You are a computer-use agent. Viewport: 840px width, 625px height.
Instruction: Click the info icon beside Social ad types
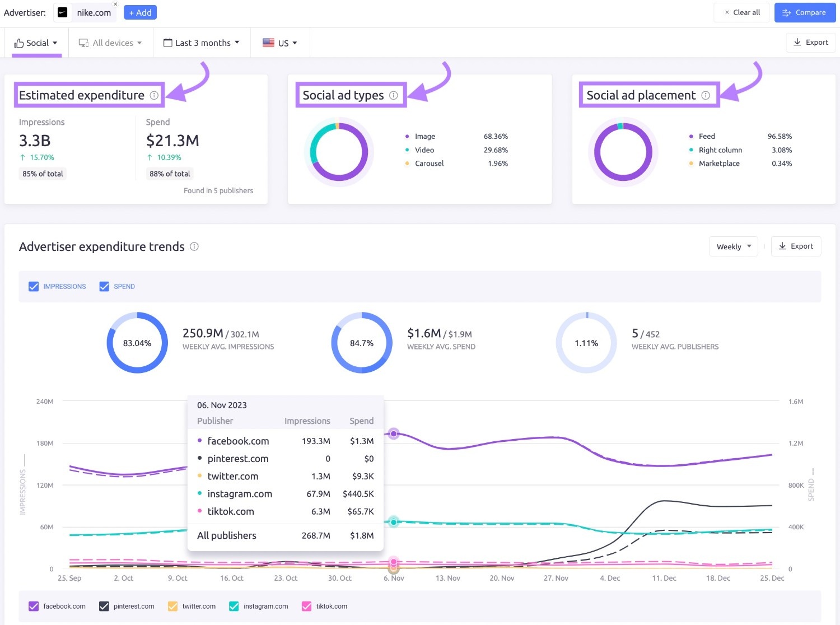click(394, 95)
